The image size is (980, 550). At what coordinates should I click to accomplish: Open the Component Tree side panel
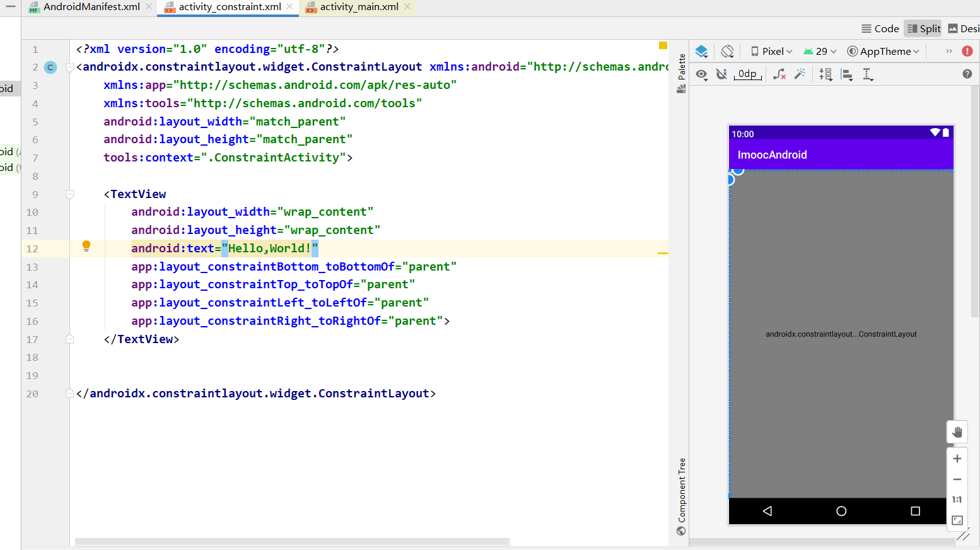tap(681, 497)
